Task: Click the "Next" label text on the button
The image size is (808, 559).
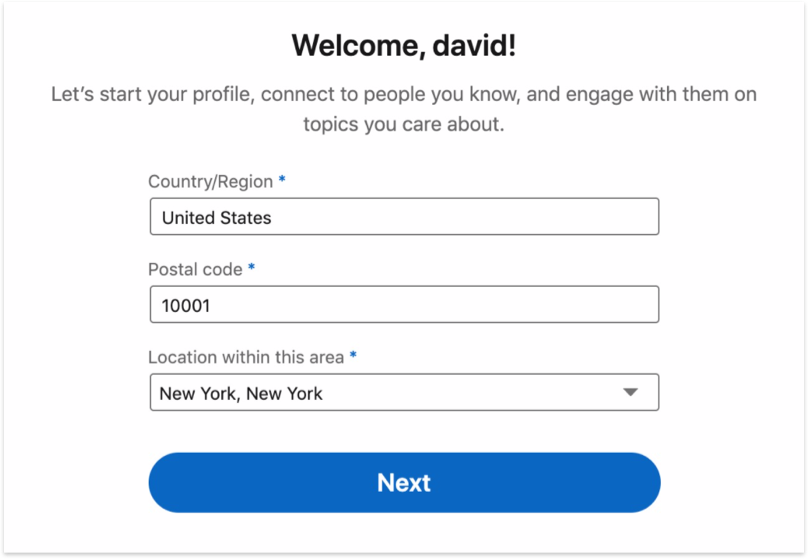Action: pyautogui.click(x=404, y=482)
